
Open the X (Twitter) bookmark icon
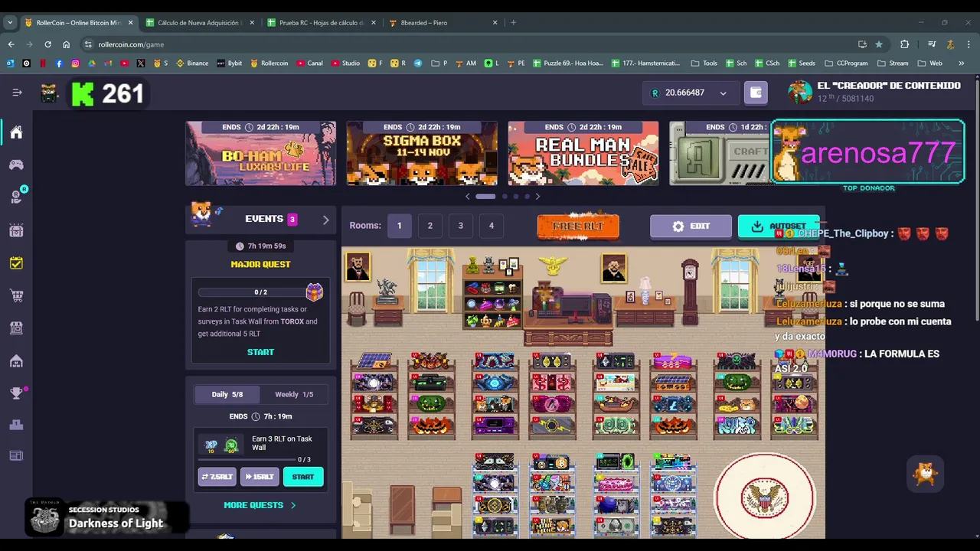tap(141, 63)
